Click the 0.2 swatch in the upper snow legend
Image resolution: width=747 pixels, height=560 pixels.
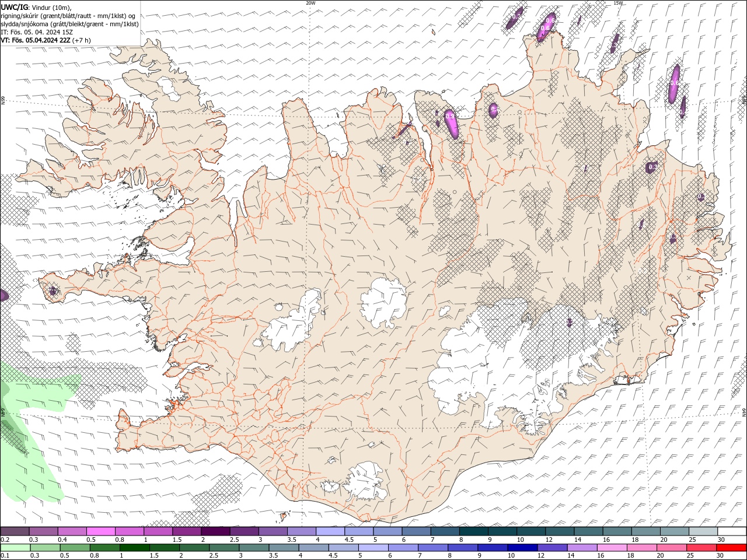pos(15,531)
